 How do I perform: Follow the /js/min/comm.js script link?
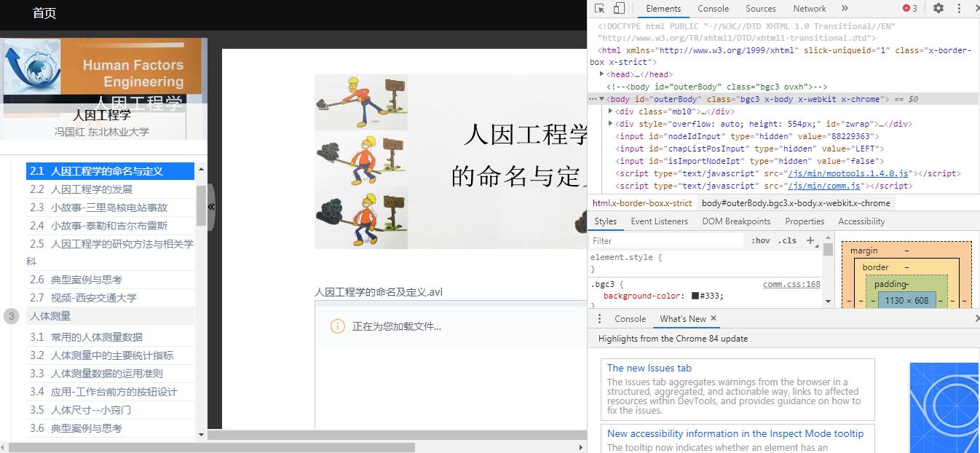(x=824, y=186)
